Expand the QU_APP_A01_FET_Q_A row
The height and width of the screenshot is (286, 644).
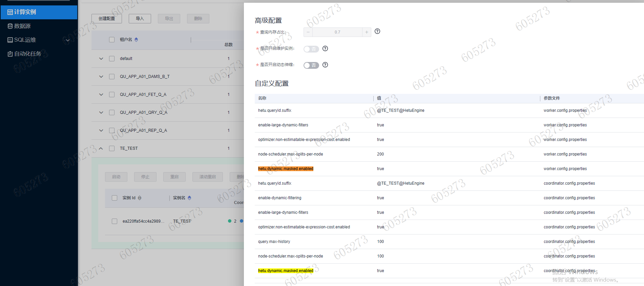101,95
